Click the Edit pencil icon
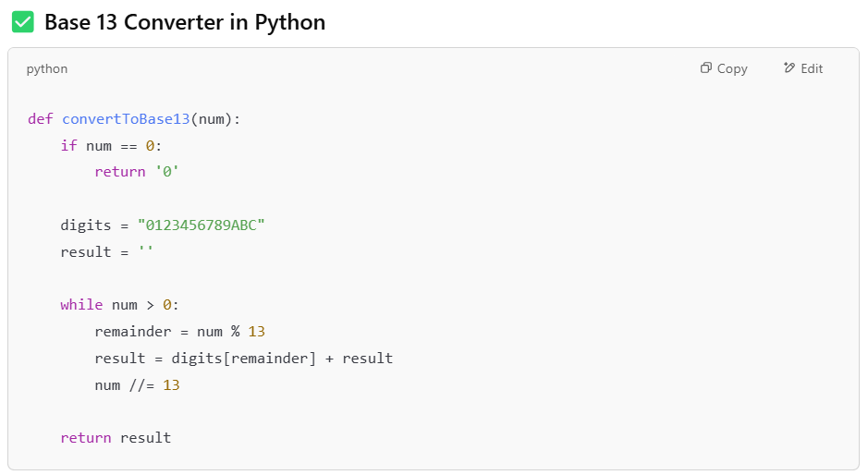This screenshot has height=475, width=868. coord(789,68)
